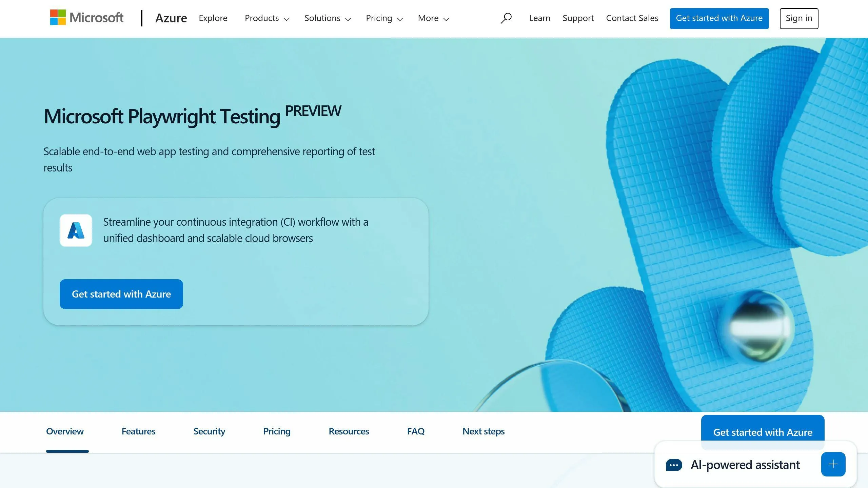Select the Pricing tab in section nav
868x488 pixels.
[x=277, y=431]
